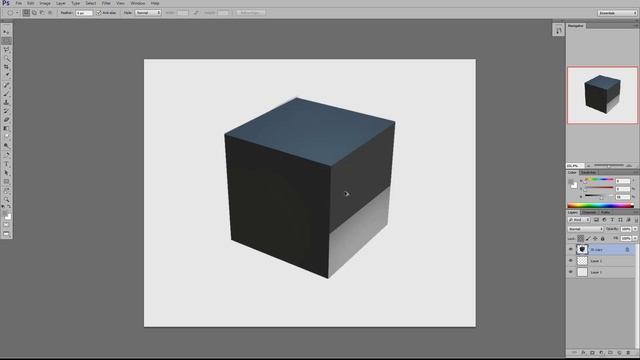Screen dimensions: 640x360
Task: Open the Opacity slider arrow
Action: pyautogui.click(x=635, y=229)
